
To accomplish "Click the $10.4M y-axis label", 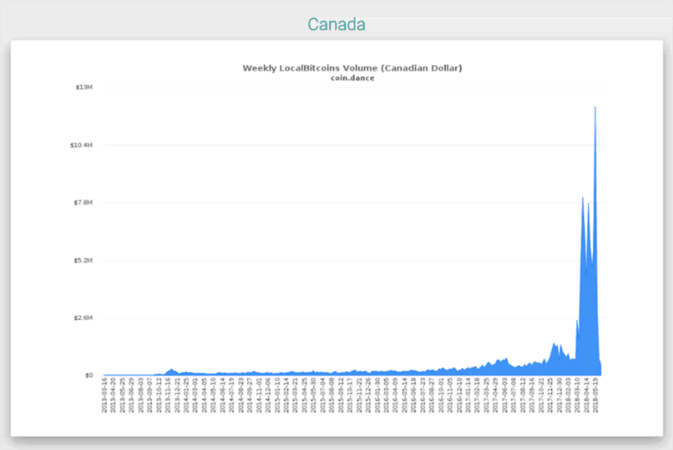I will click(x=81, y=145).
